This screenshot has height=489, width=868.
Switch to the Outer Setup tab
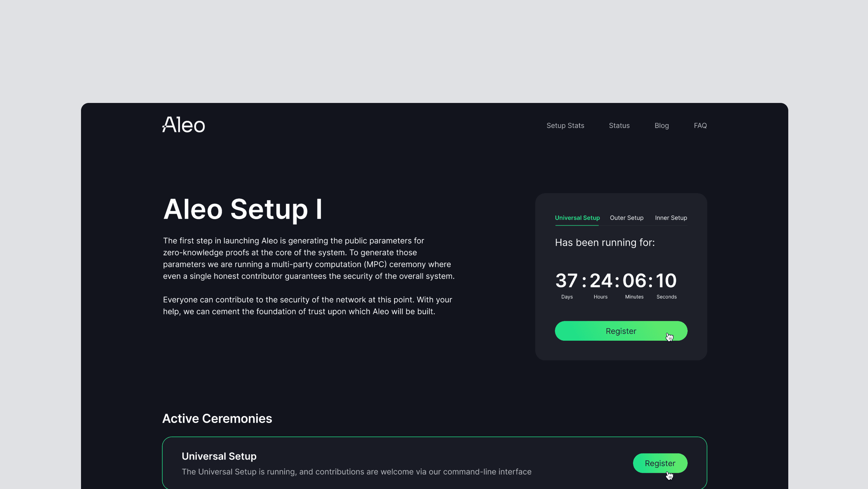pyautogui.click(x=626, y=218)
